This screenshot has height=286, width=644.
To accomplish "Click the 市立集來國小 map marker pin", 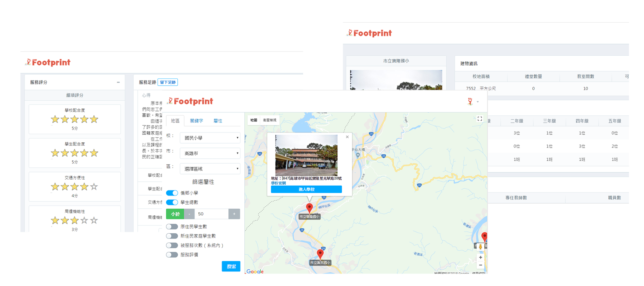I will [x=319, y=253].
